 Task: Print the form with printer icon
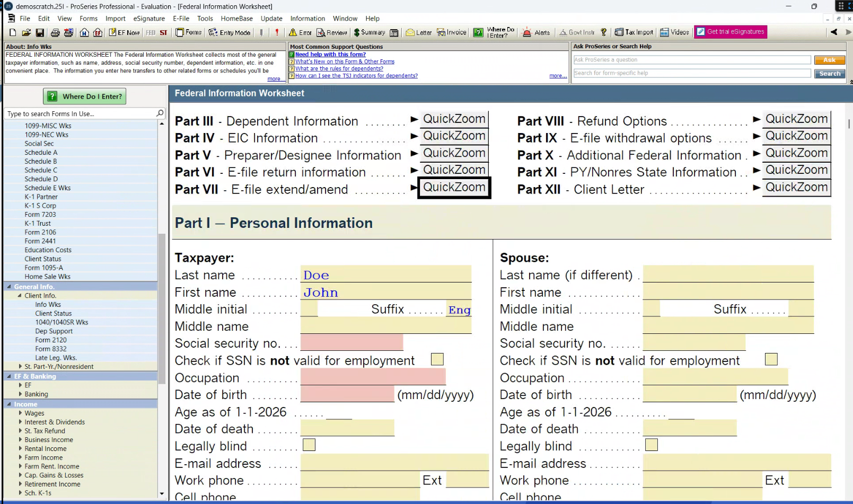pos(55,32)
